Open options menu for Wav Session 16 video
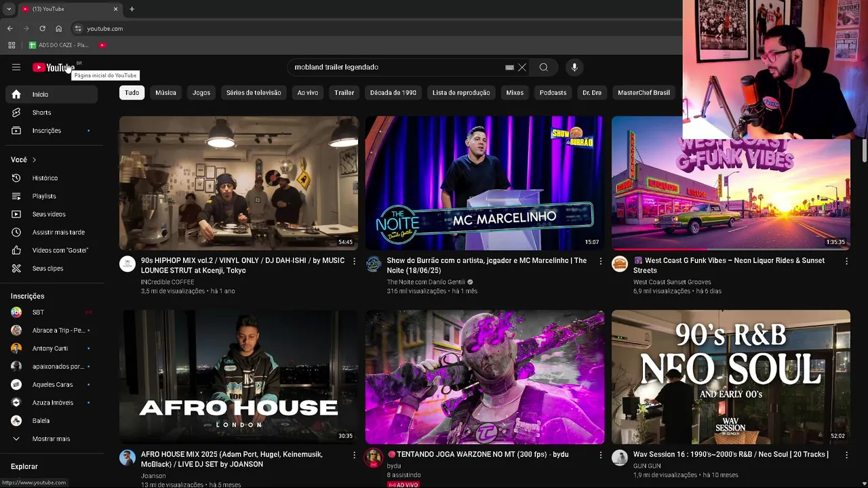The image size is (868, 488). (x=846, y=455)
